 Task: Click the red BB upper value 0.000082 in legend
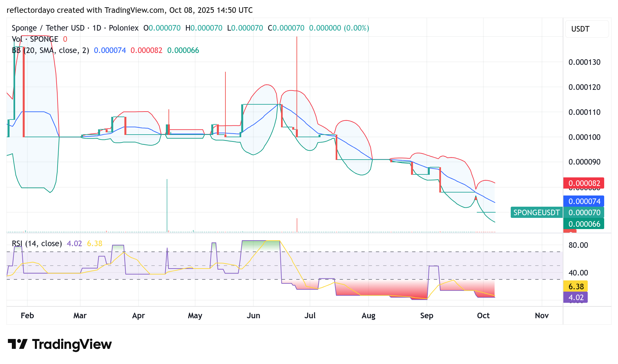[x=146, y=50]
